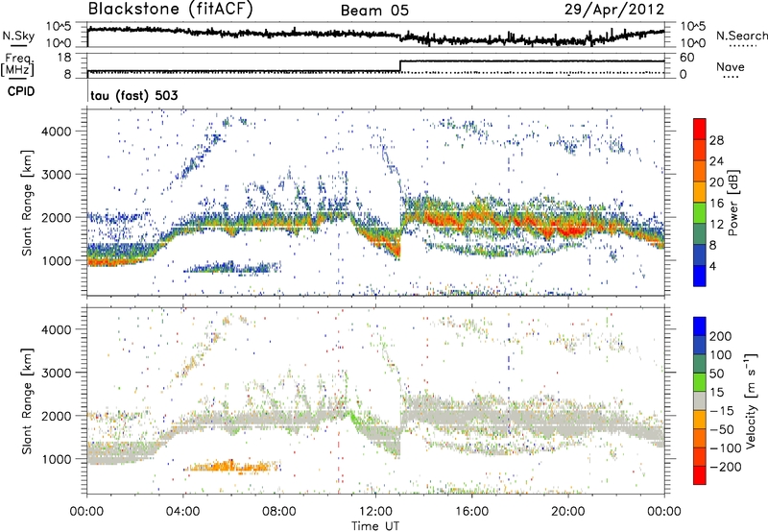Viewport: 768px width, 532px height.
Task: Click the 'N.Search' legend label
Action: 741,36
